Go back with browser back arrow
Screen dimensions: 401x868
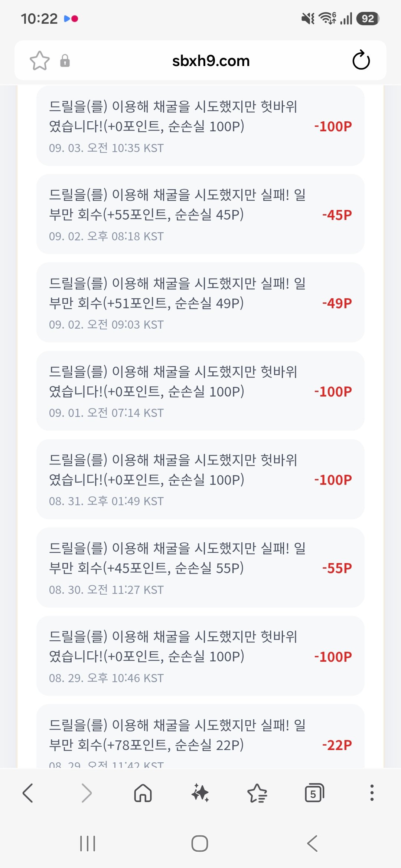coord(28,793)
